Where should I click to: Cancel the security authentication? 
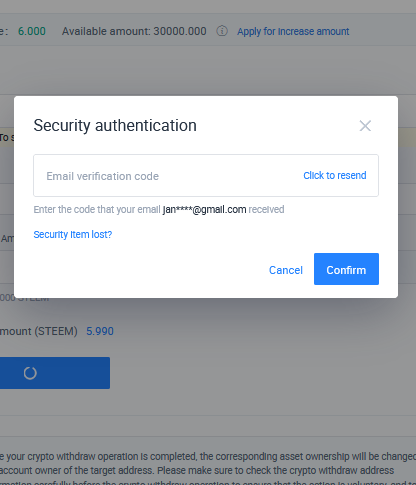(286, 270)
